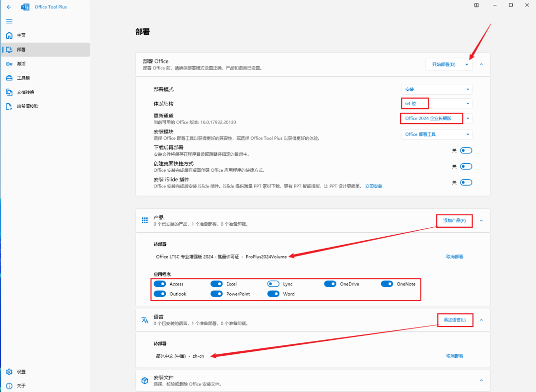Collapse the 产品 section chevron
This screenshot has height=392, width=536.
[481, 221]
